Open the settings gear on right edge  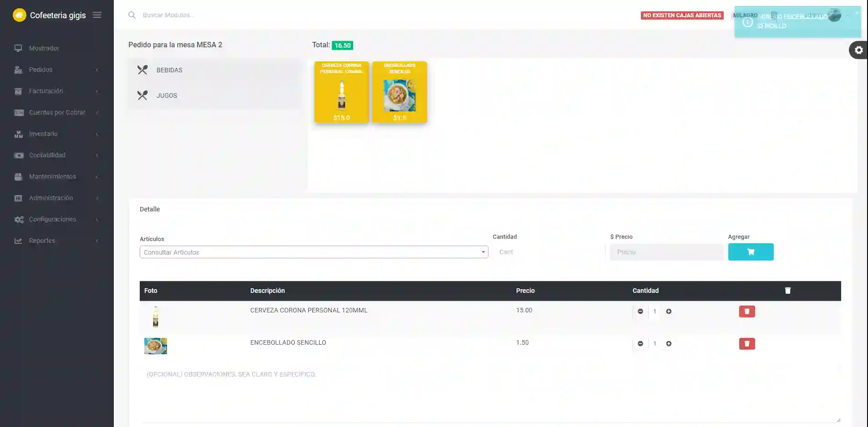(858, 50)
